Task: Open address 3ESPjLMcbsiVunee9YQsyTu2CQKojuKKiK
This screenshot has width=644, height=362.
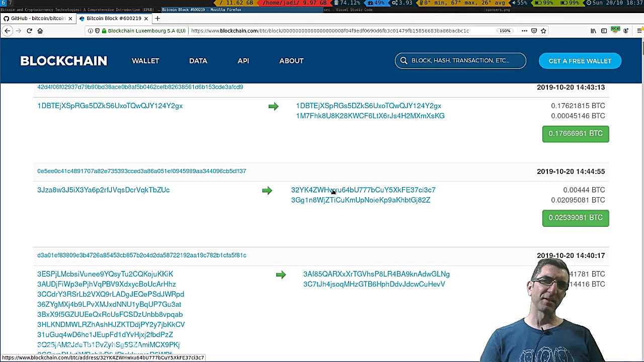Action: (x=105, y=274)
